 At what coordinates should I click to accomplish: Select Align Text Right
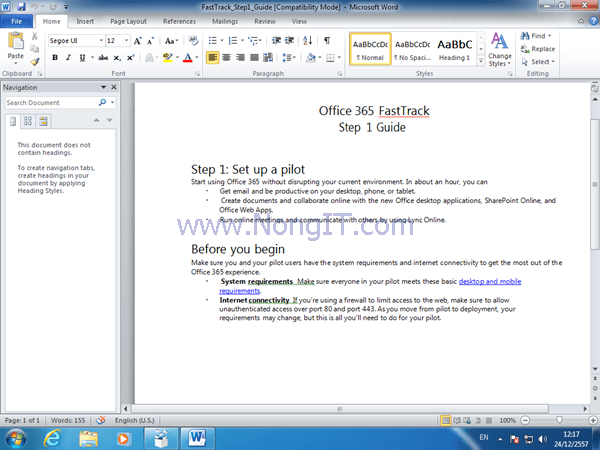[240, 58]
